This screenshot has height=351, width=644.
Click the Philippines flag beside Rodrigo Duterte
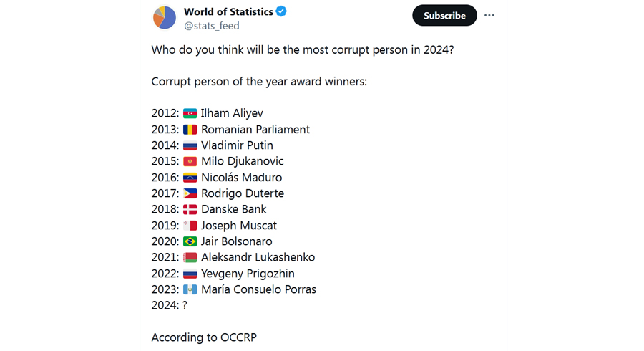tap(190, 193)
